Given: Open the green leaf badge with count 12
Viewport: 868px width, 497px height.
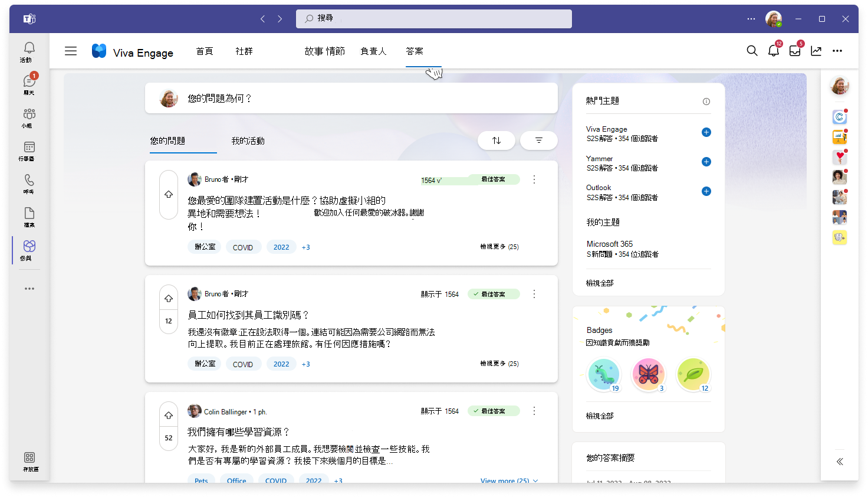Looking at the screenshot, I should click(x=693, y=374).
